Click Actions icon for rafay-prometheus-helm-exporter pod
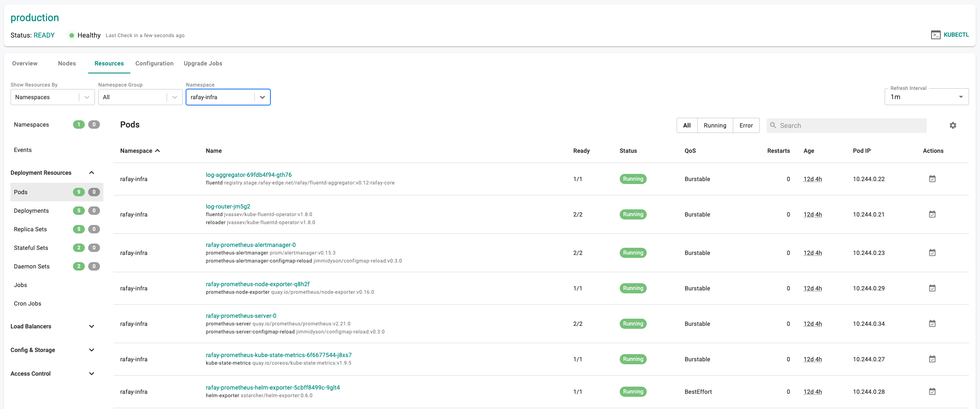 point(932,391)
